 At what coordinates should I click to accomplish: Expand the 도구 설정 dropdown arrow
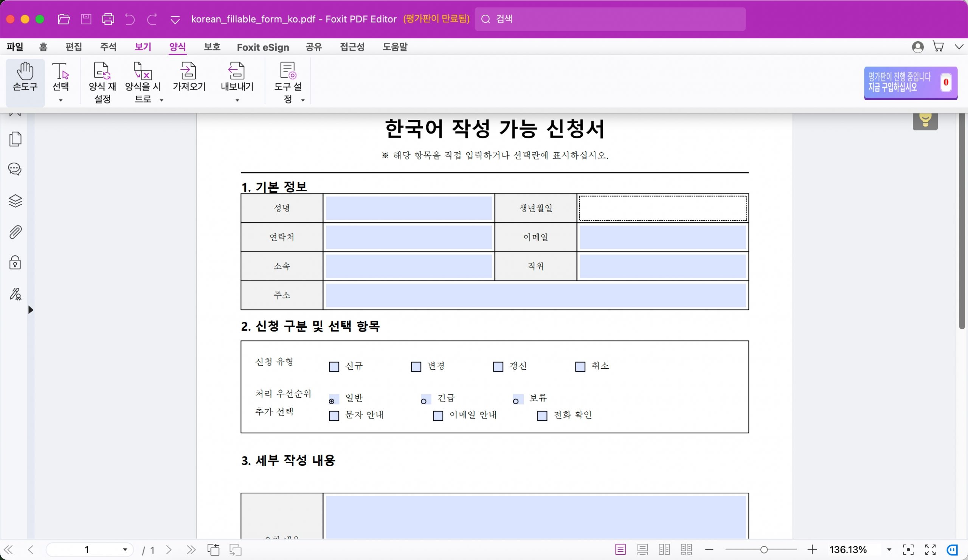pyautogui.click(x=303, y=100)
